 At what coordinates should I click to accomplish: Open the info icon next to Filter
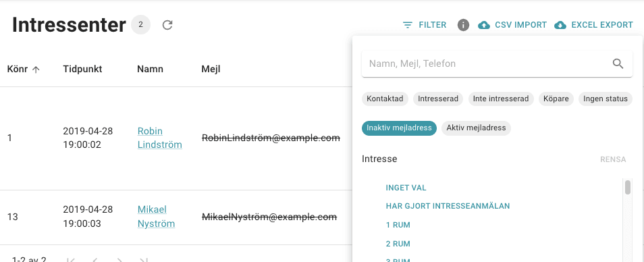point(463,25)
